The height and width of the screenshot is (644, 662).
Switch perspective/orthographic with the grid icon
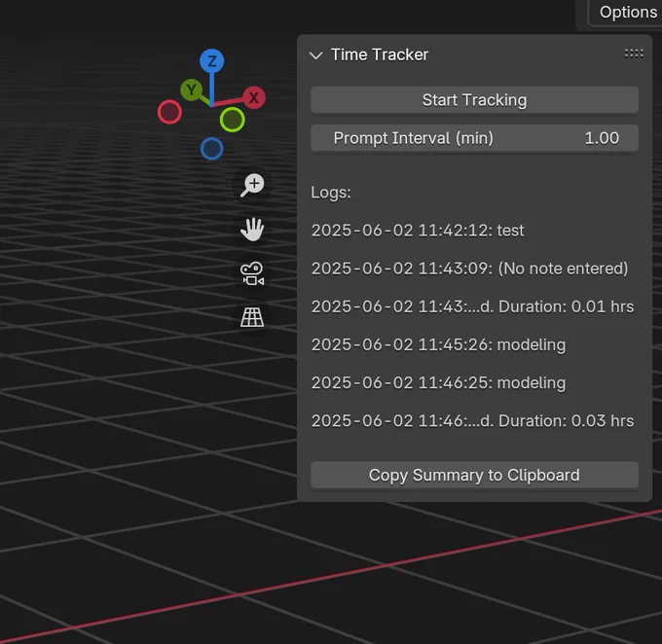(252, 317)
